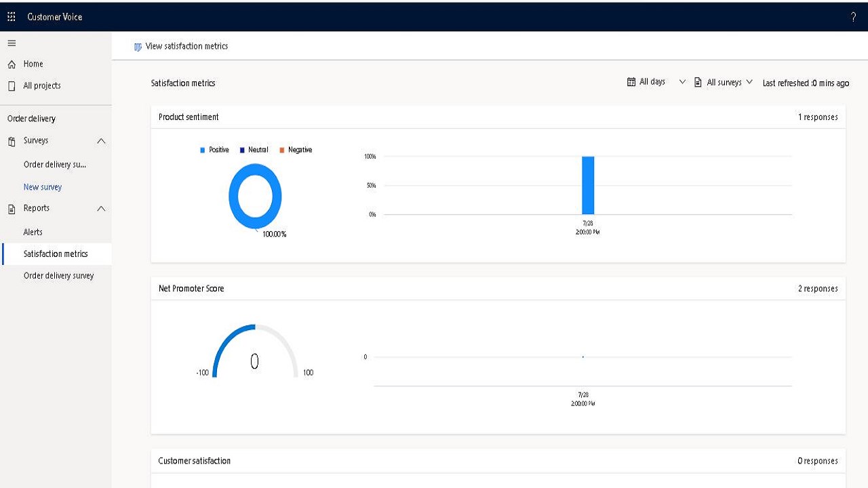Click the Satisfaction metrics page heading
Viewport: 868px width, 488px height.
(183, 83)
